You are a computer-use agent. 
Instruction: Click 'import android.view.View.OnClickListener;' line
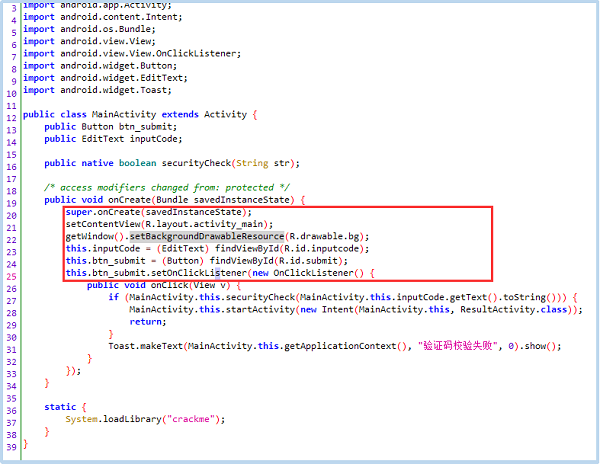132,54
